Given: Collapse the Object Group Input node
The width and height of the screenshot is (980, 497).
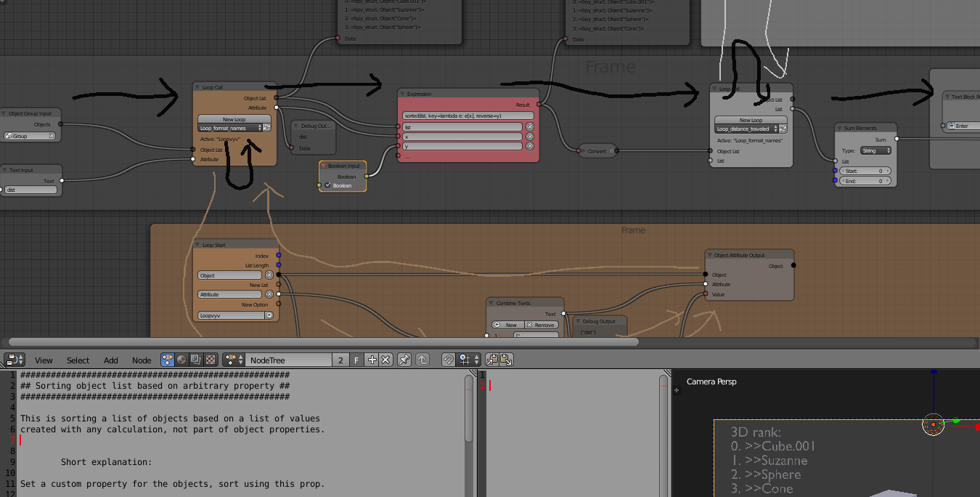Looking at the screenshot, I should pyautogui.click(x=4, y=113).
